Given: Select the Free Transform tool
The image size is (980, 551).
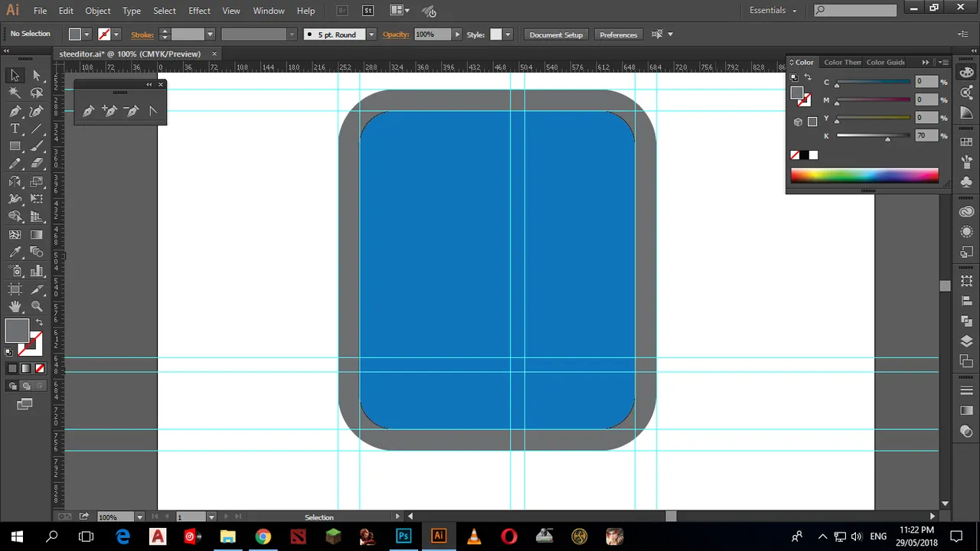Looking at the screenshot, I should (37, 199).
